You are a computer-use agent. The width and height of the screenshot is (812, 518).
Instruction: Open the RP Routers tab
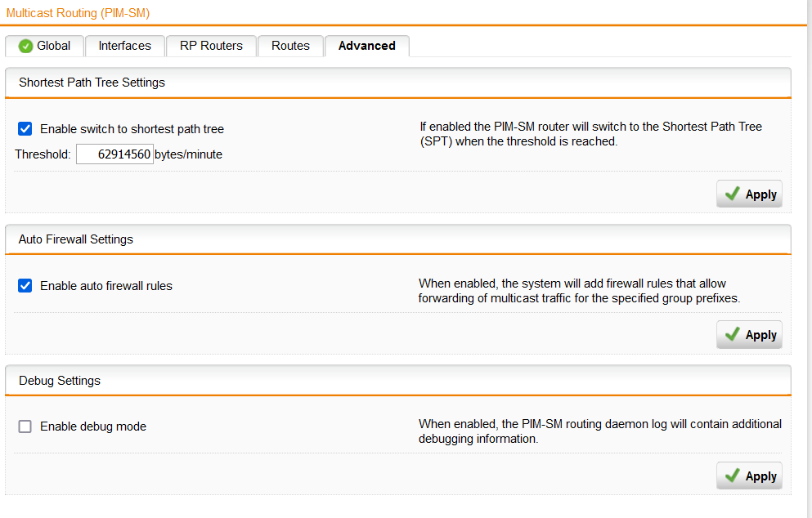pyautogui.click(x=211, y=46)
